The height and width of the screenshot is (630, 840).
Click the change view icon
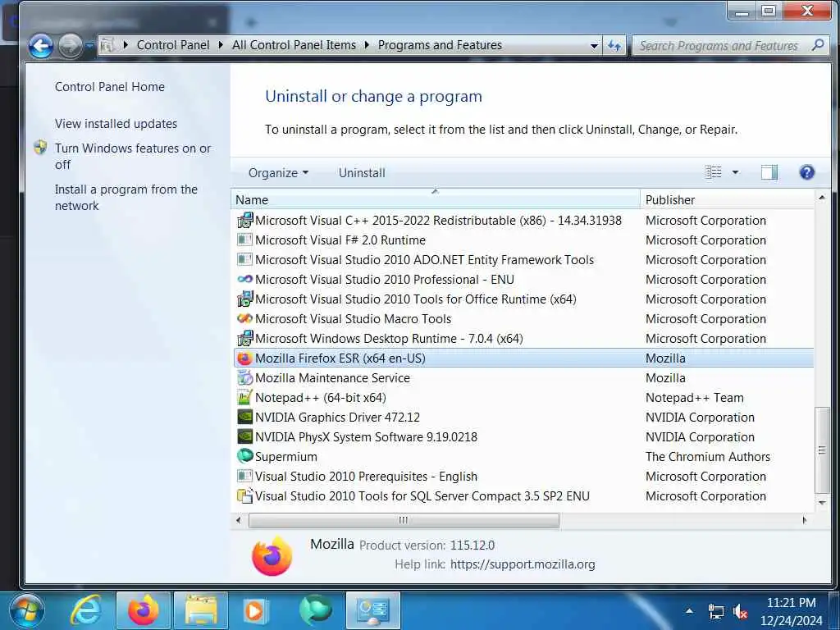point(713,172)
